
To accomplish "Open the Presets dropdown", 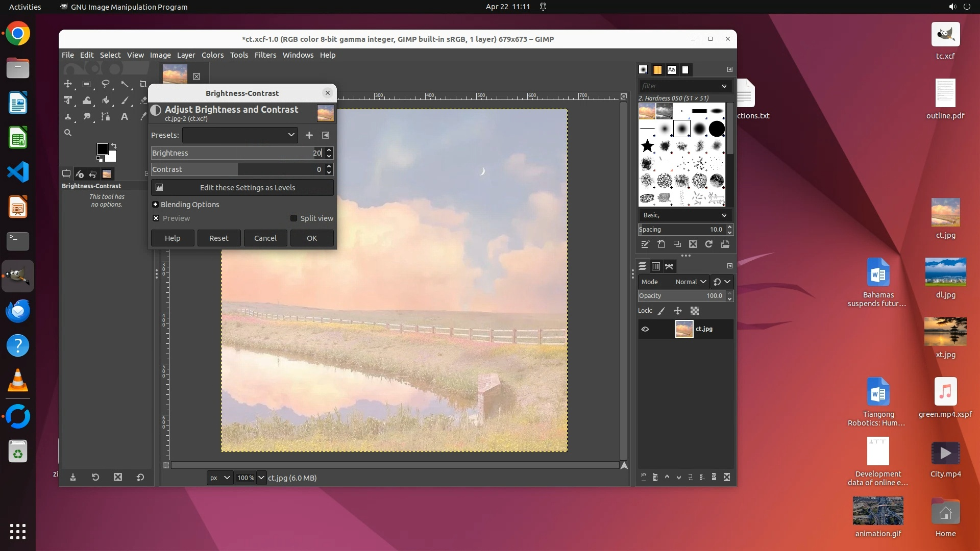I will pos(239,135).
